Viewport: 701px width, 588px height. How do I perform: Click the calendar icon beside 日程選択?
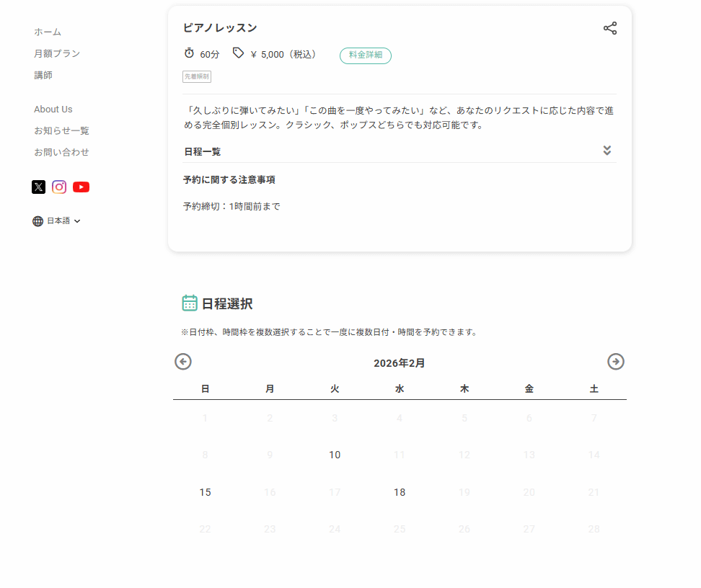coord(190,303)
